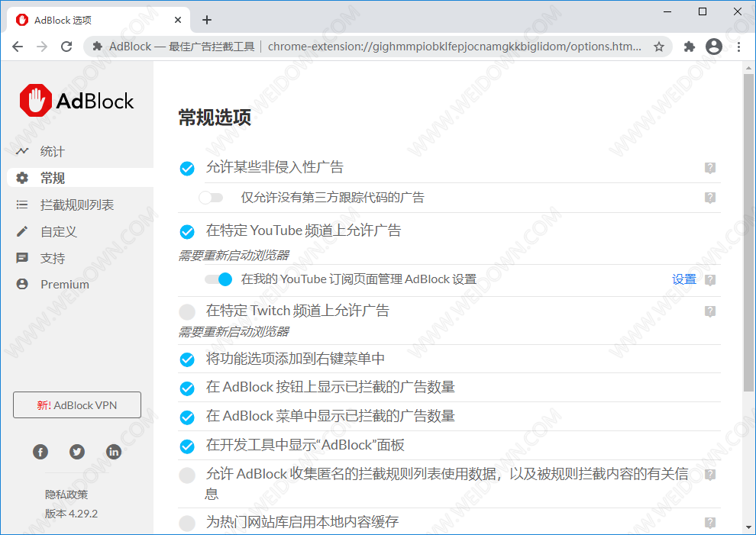756x535 pixels.
Task: Click help icon for 本地内容缓存 option
Action: click(709, 523)
